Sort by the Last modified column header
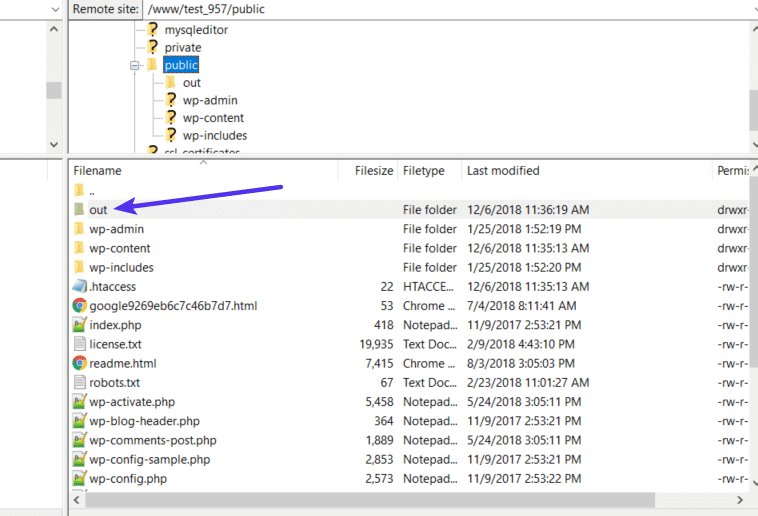Screen dimensions: 758x516 pyautogui.click(x=503, y=171)
